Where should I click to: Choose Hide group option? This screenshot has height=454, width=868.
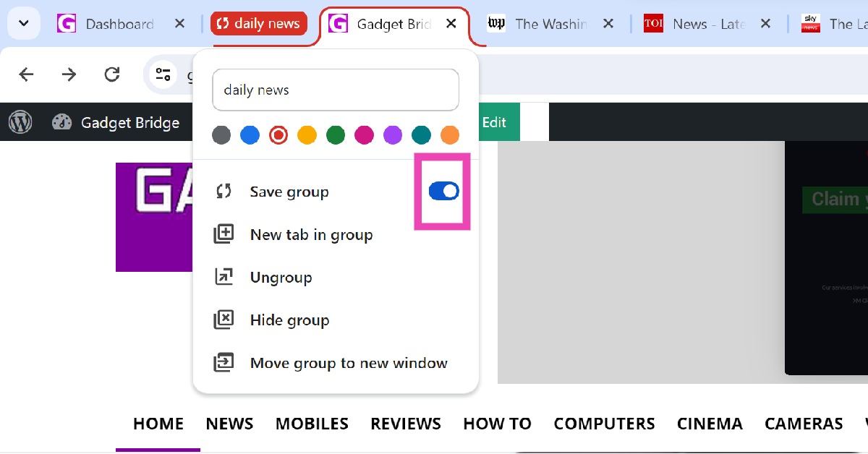[336, 320]
